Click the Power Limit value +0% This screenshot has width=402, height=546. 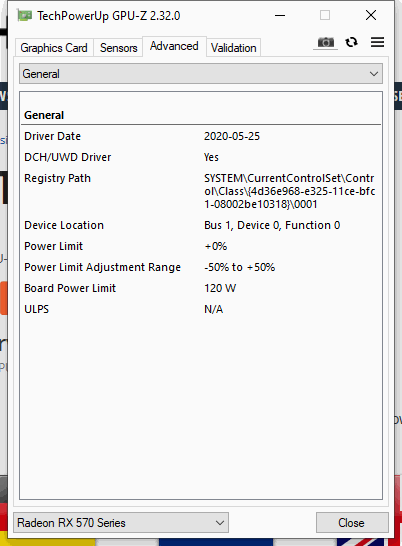coord(216,246)
